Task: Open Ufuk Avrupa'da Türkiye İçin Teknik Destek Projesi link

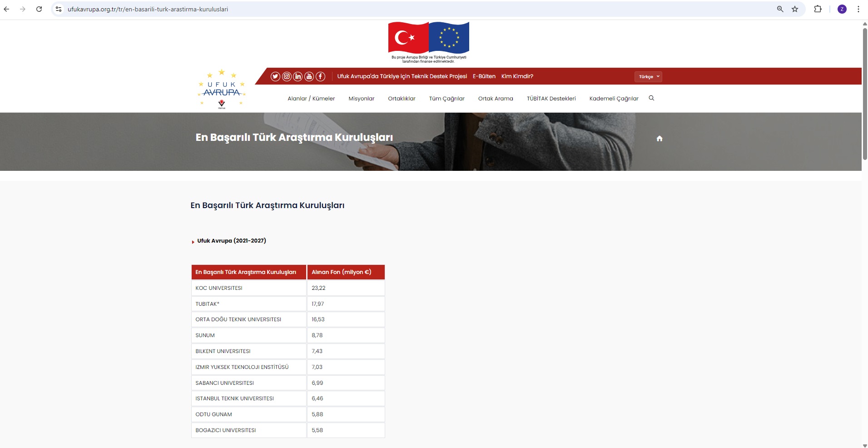Action: [402, 76]
